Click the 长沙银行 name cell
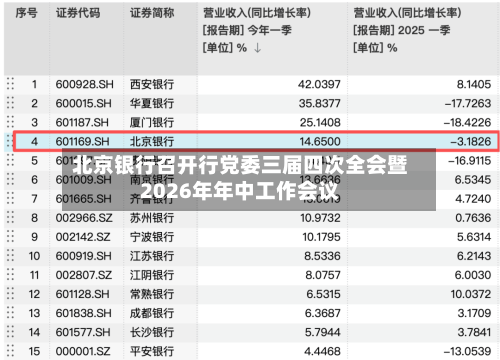 coord(152,332)
